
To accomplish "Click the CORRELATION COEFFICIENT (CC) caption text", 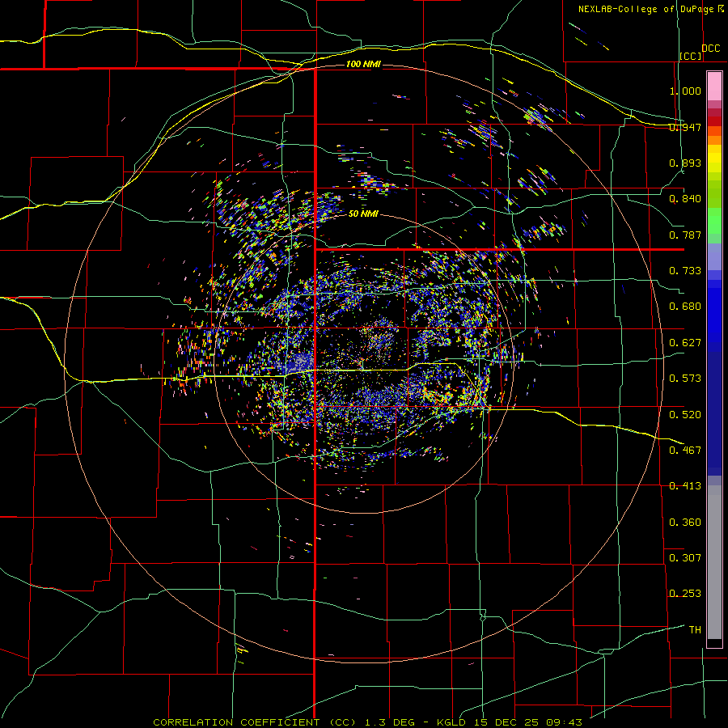I will click(255, 722).
